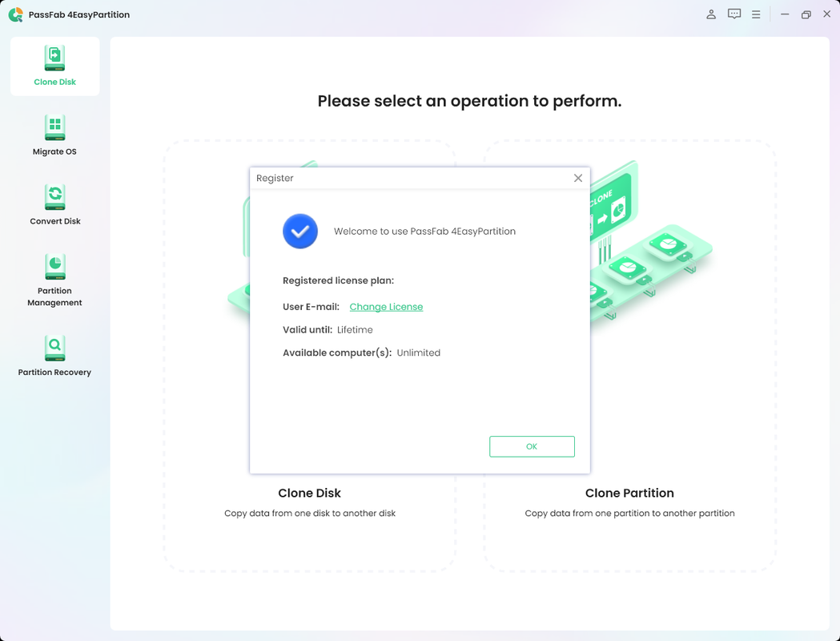Click the 'User E-mail:' label
This screenshot has height=641, width=840.
click(311, 307)
